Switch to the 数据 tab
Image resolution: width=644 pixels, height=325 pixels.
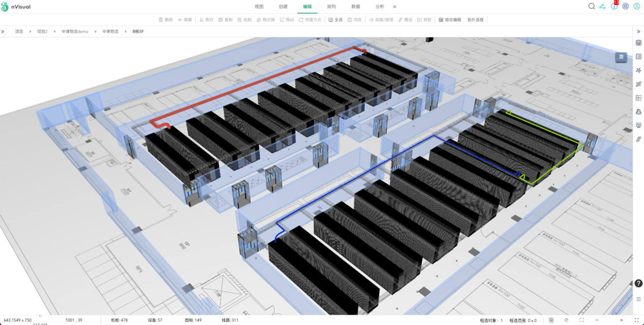click(x=356, y=7)
